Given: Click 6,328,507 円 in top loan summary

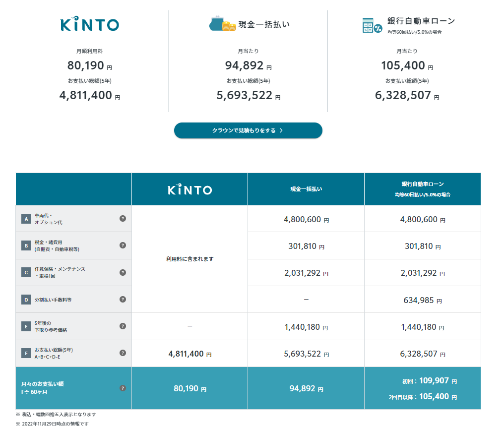Looking at the screenshot, I should pos(407,95).
